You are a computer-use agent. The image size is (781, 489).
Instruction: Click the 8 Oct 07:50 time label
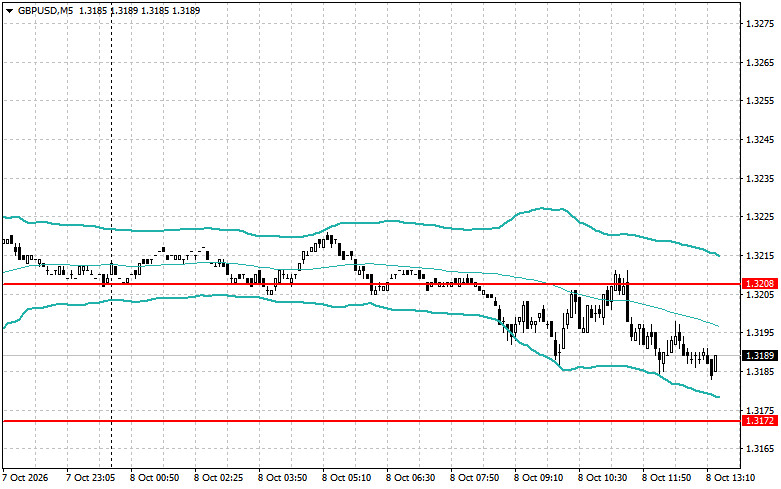[475, 478]
